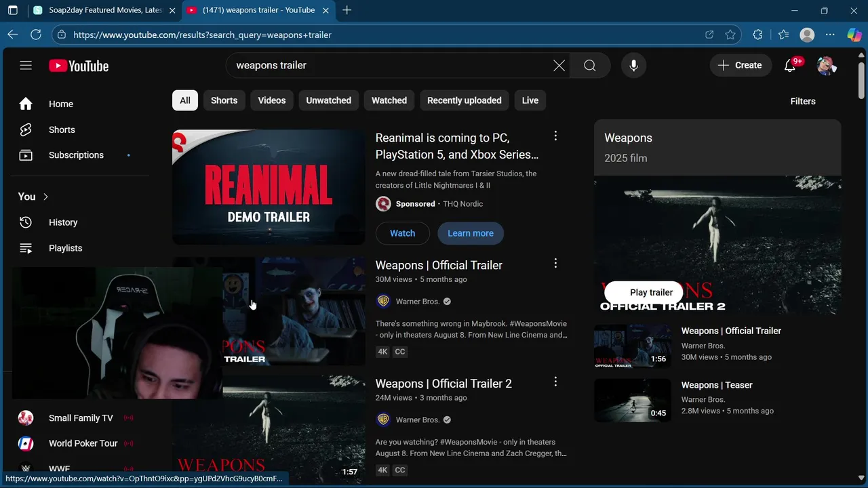Click the THQ Nordic channel avatar
Viewport: 868px width, 488px height.
click(383, 204)
